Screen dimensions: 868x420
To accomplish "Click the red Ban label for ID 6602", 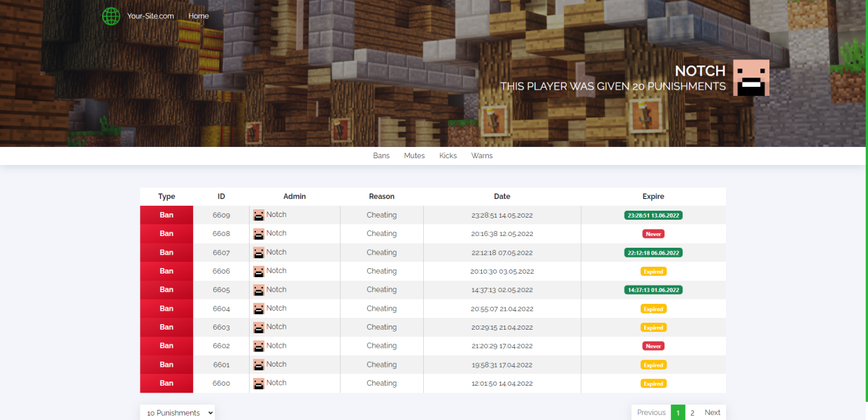I will pyautogui.click(x=166, y=346).
